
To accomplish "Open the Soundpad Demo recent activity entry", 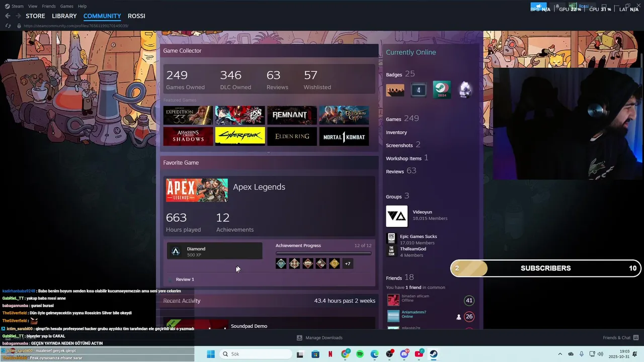I will [x=249, y=326].
